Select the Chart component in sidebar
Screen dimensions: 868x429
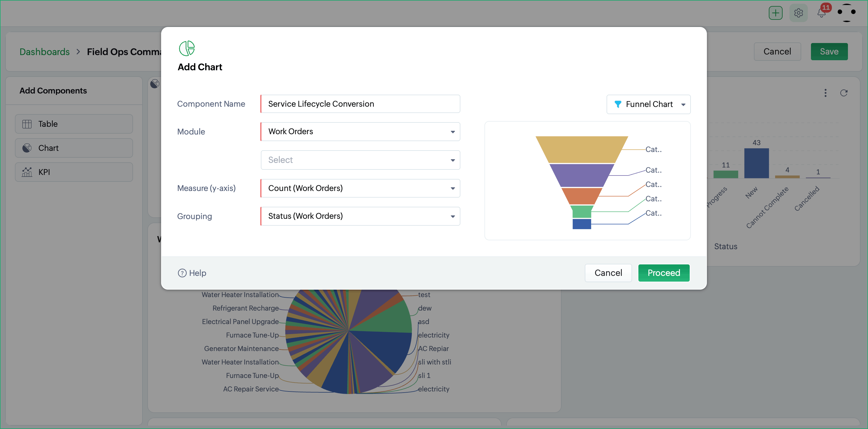tap(74, 148)
